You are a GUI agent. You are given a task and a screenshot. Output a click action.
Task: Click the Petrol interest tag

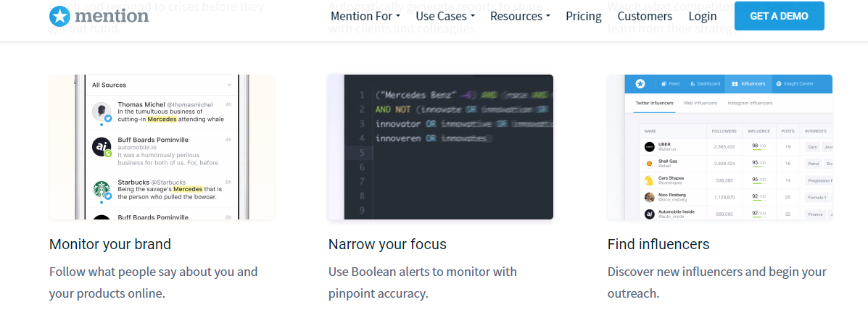(x=813, y=164)
